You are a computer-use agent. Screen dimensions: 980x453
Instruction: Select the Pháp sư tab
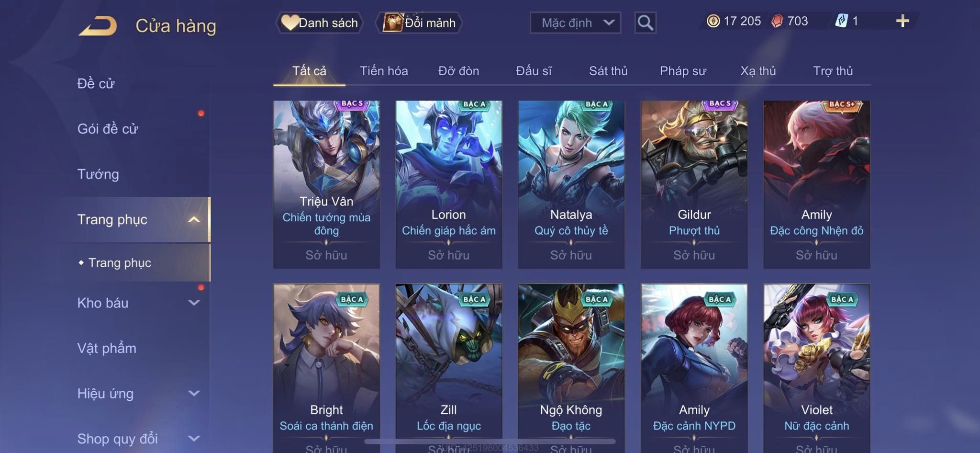(x=683, y=71)
